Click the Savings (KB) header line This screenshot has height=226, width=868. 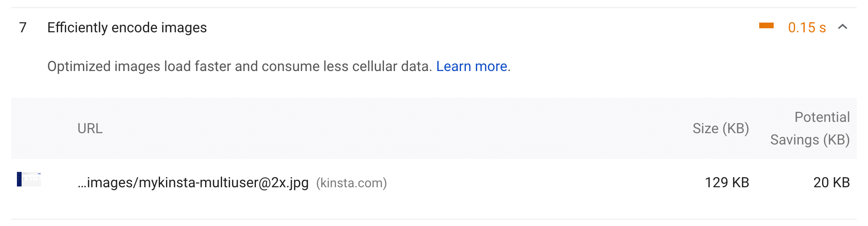pyautogui.click(x=810, y=140)
